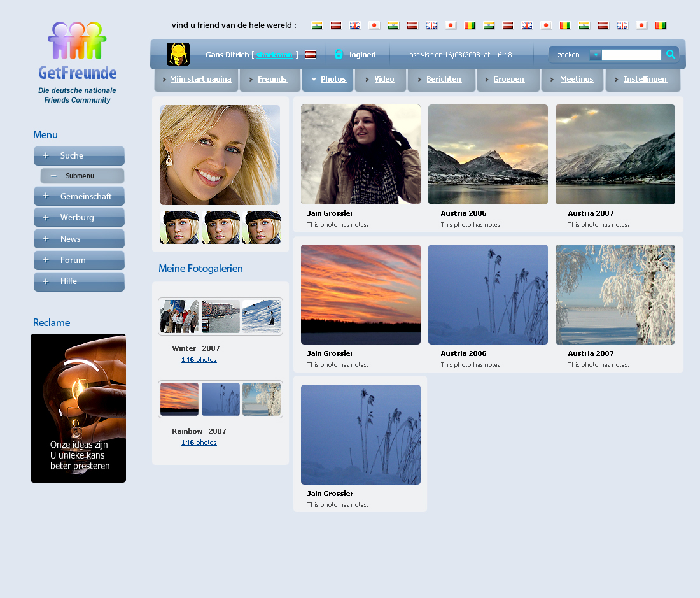Viewport: 700px width, 598px height.
Task: Click the Rainbow 2007 gallery title
Action: (x=199, y=431)
